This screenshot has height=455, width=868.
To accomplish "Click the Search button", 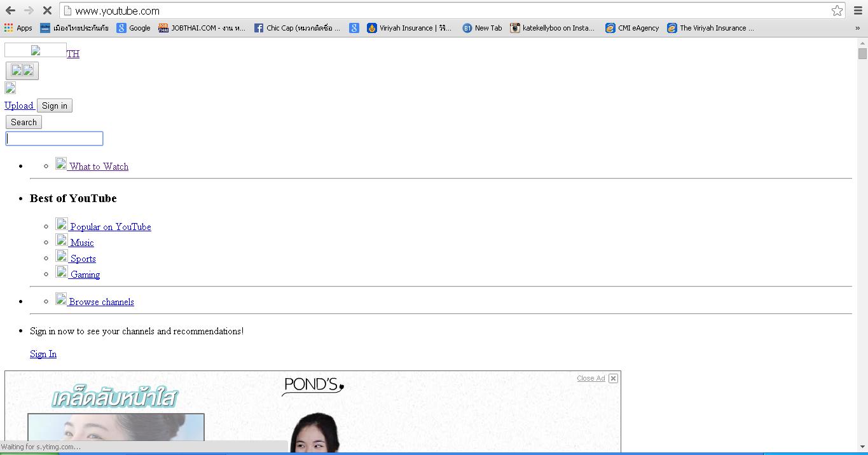I will pos(24,122).
